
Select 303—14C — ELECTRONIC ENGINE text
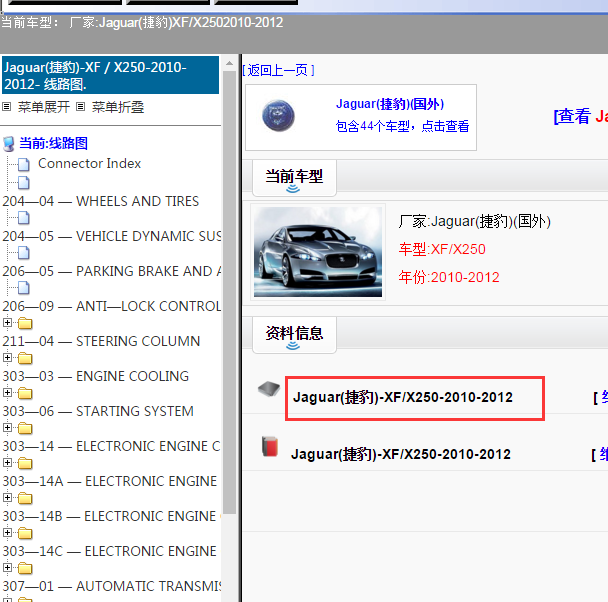coord(110,551)
